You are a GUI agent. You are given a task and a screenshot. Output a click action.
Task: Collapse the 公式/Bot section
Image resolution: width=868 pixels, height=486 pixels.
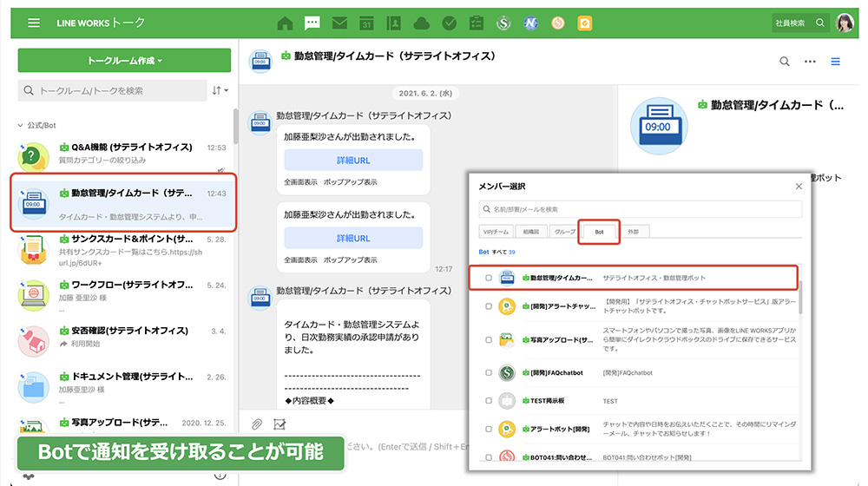point(36,125)
